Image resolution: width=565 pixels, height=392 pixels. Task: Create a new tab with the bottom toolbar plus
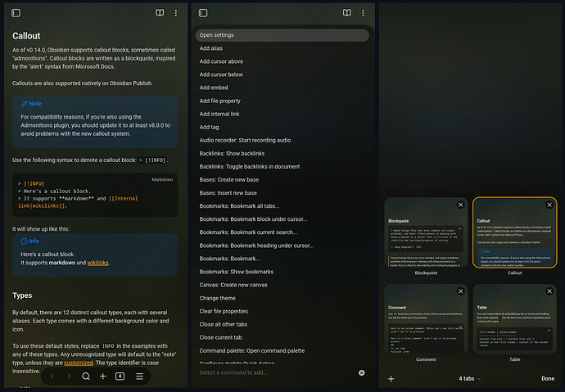[102, 376]
